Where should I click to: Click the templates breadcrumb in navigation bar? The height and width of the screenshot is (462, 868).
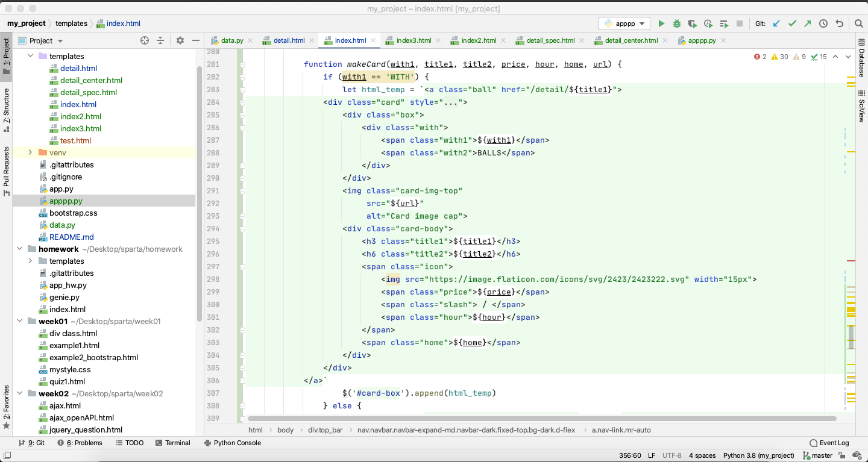click(71, 23)
